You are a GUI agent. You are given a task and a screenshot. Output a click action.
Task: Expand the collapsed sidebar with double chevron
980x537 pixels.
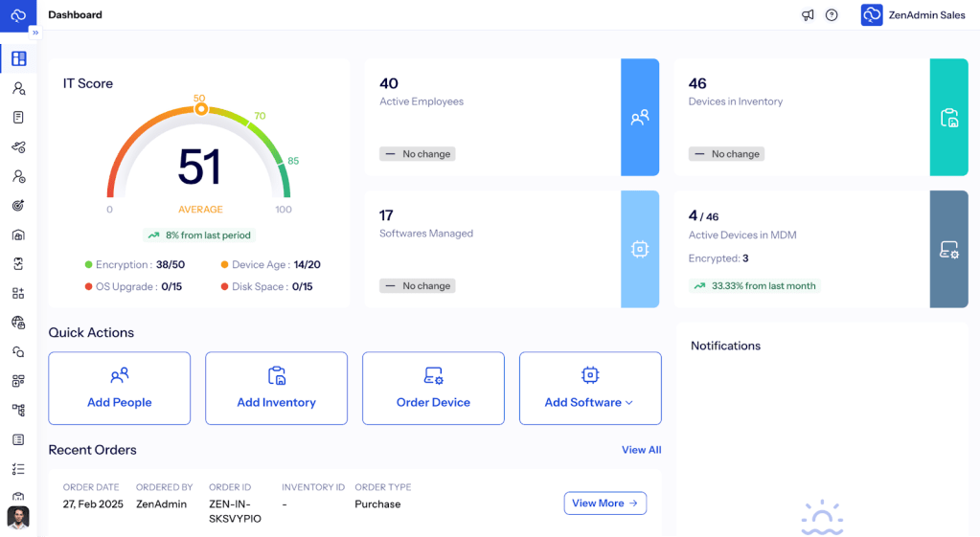coord(35,33)
